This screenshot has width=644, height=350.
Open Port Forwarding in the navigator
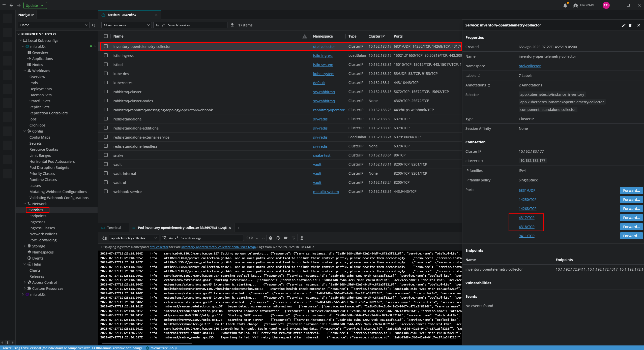[43, 240]
